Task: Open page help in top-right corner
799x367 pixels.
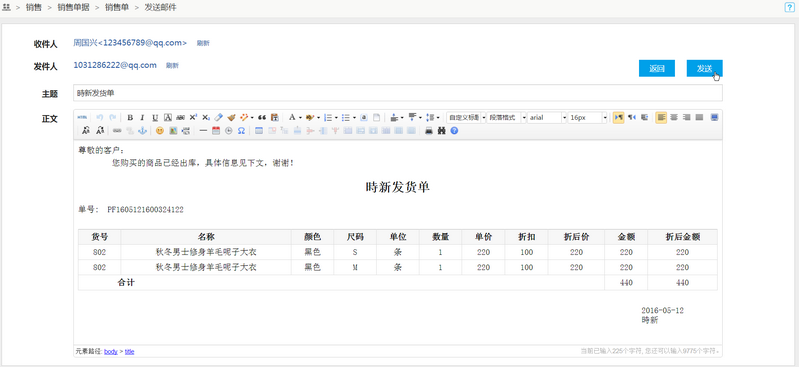Action: (x=790, y=7)
